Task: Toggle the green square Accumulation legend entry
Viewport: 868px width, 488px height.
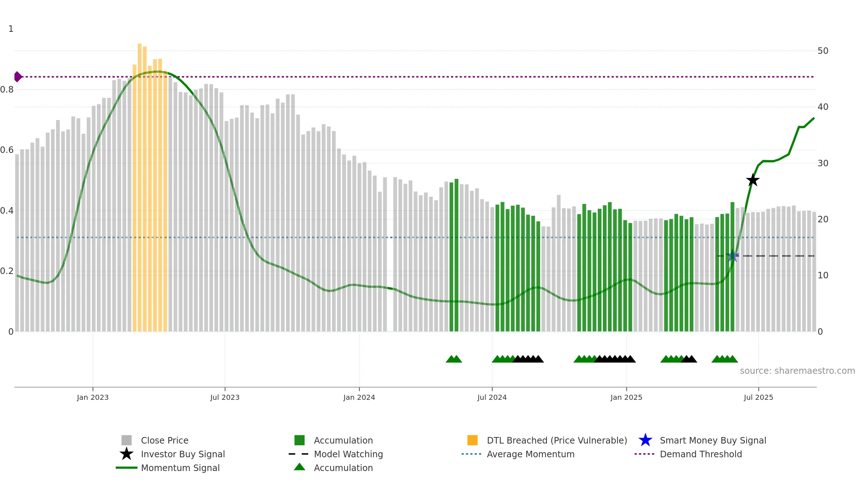Action: [333, 440]
